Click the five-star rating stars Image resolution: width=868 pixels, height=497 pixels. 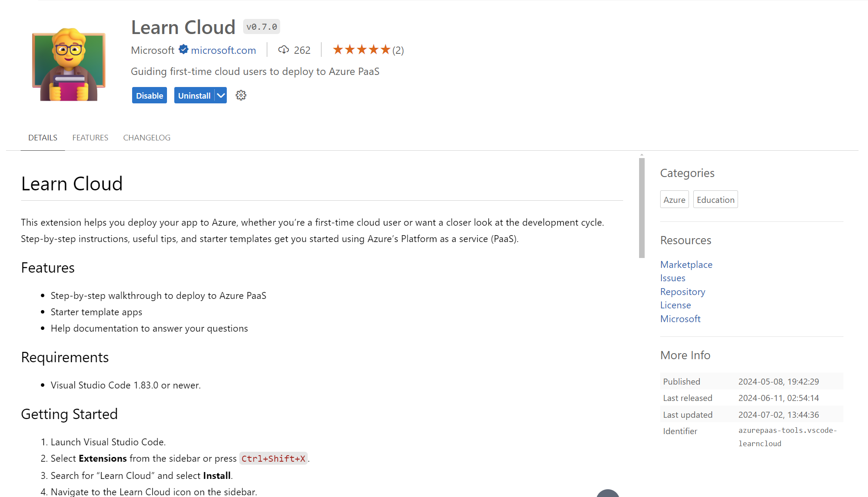coord(361,49)
